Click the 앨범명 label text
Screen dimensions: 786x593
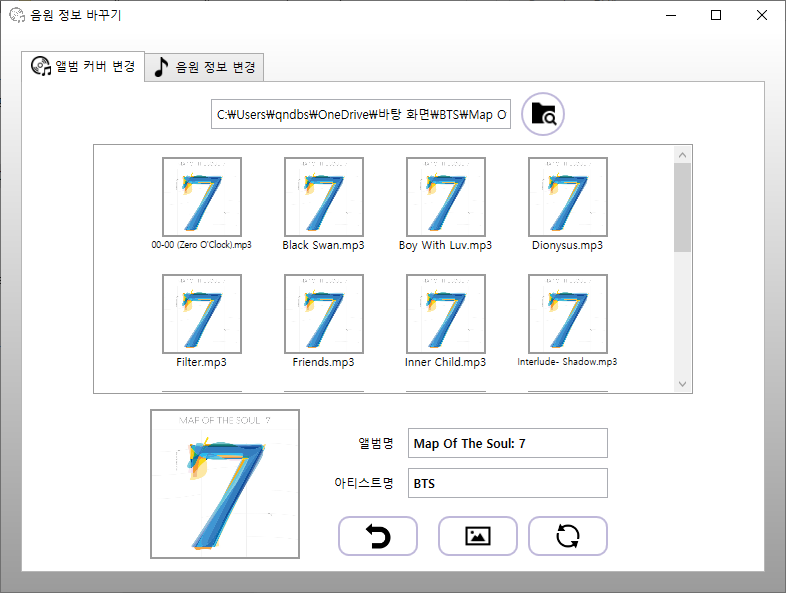[x=376, y=443]
